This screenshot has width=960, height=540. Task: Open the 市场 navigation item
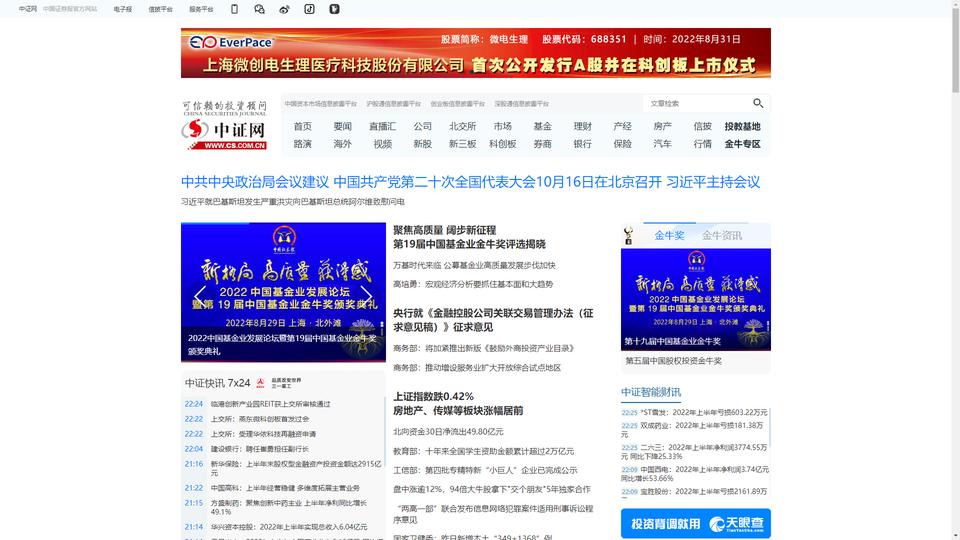tap(503, 126)
